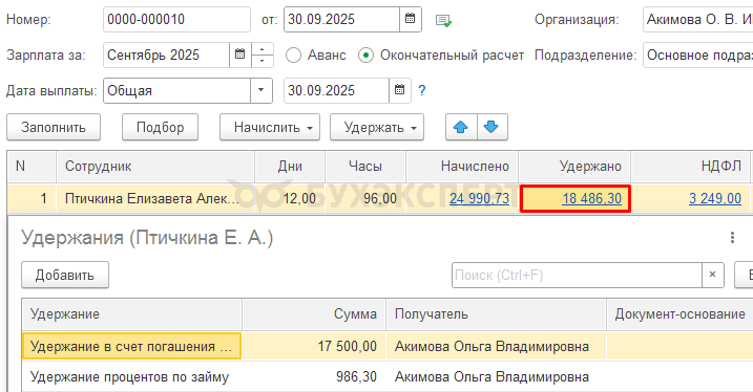Open accrued amount link 24 990,73
This screenshot has height=392, width=753.
(479, 198)
